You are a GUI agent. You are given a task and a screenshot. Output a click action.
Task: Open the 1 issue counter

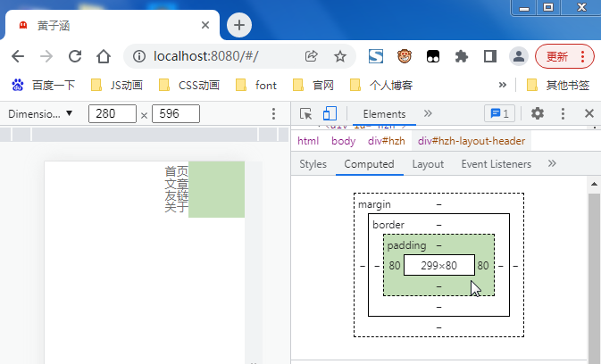point(499,113)
